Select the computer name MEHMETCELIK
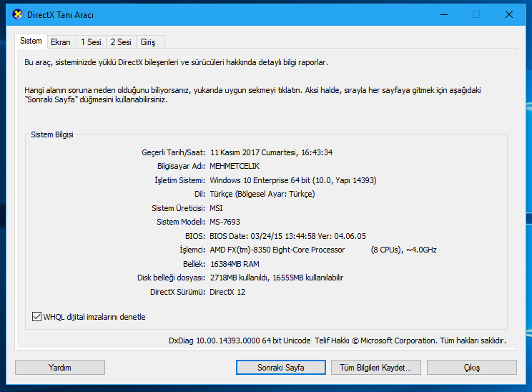Image resolution: width=532 pixels, height=392 pixels. [x=235, y=166]
